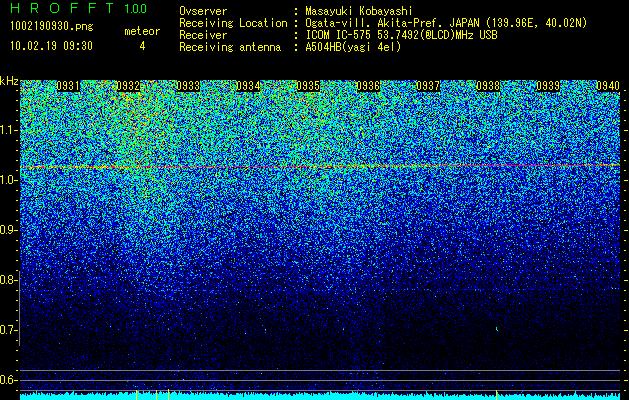Select the filename 1002190930.png

pyautogui.click(x=51, y=26)
